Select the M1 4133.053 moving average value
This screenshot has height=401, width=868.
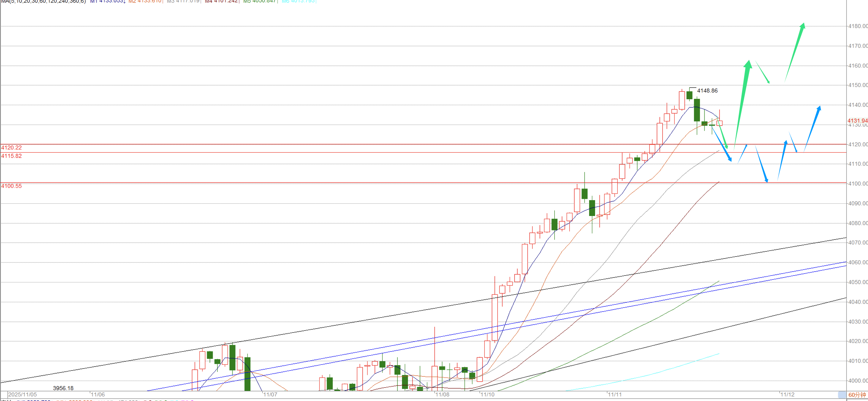tap(107, 1)
